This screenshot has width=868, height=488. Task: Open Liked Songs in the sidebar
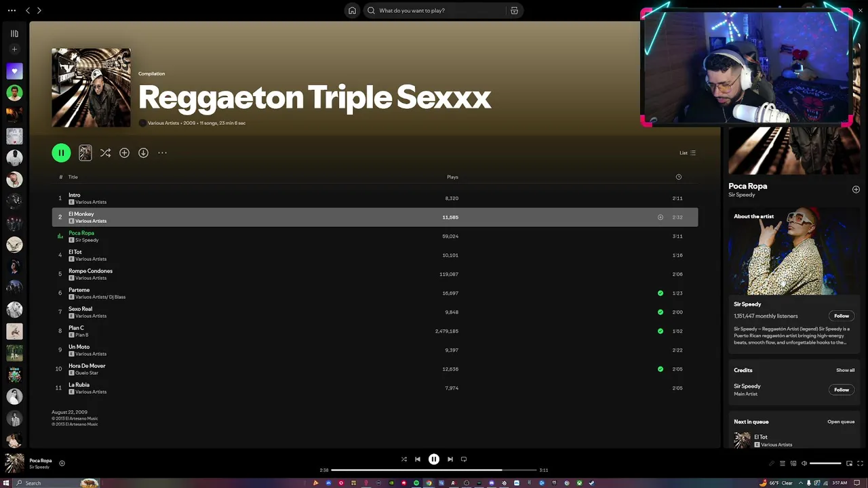pyautogui.click(x=14, y=71)
